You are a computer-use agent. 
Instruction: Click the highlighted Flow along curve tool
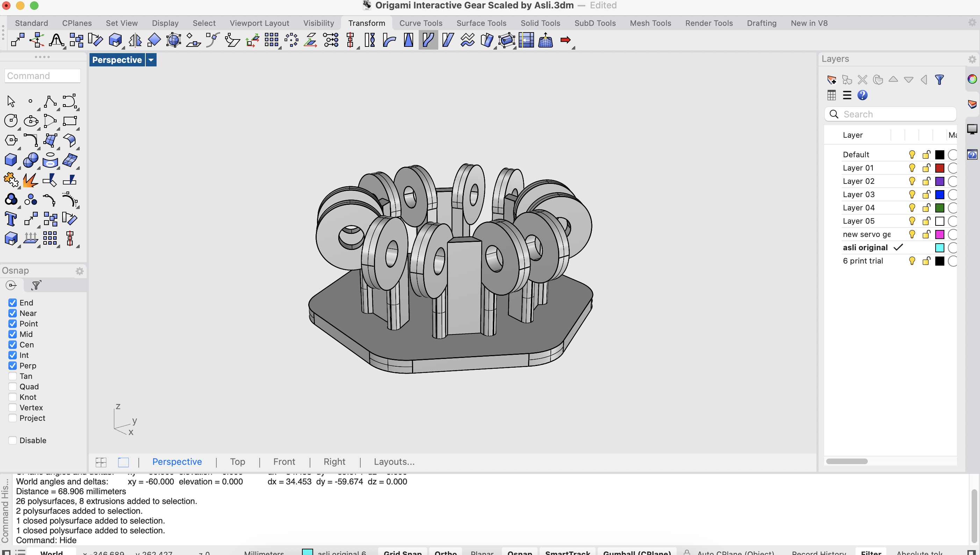point(428,39)
